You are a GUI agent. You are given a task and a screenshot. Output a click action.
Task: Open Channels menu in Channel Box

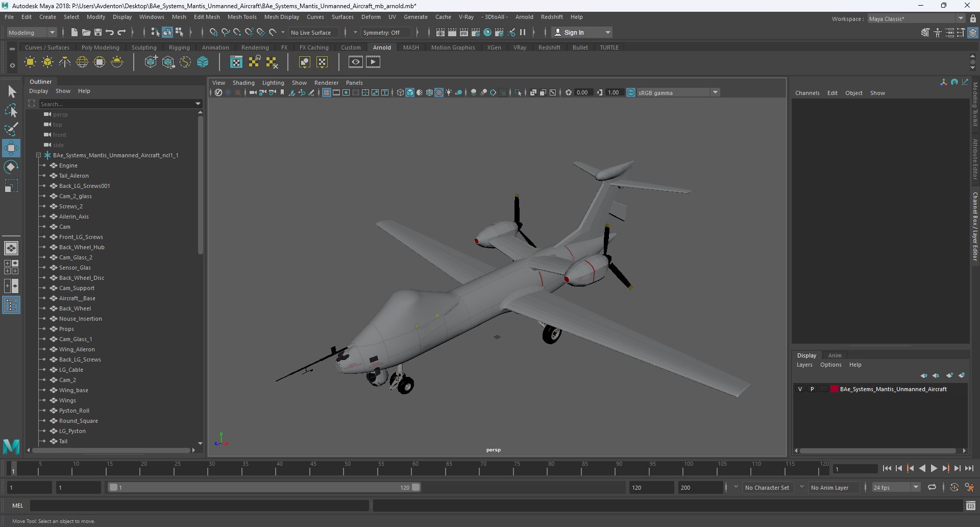[x=807, y=93]
